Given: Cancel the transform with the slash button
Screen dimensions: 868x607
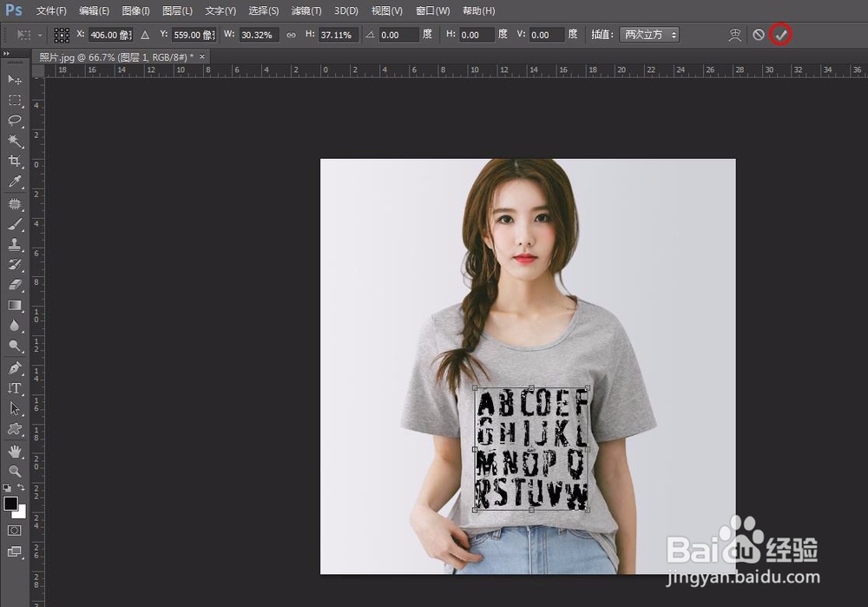Looking at the screenshot, I should pos(759,35).
